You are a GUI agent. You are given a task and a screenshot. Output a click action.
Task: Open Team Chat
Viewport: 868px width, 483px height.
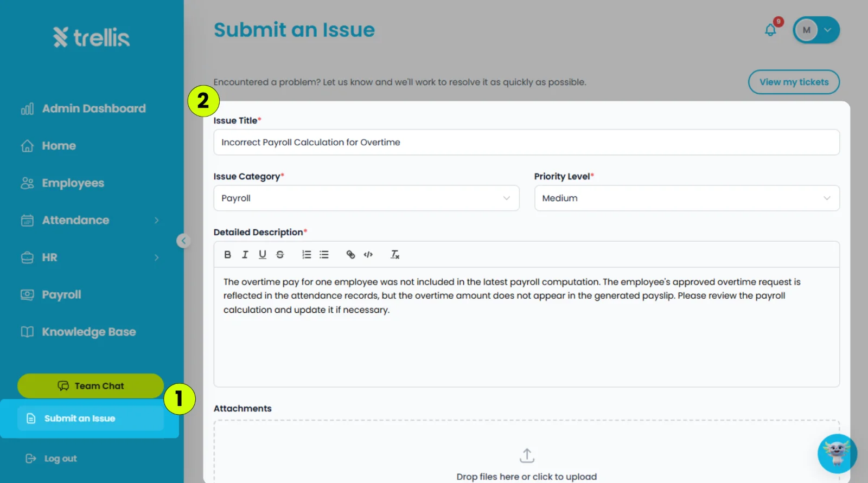pyautogui.click(x=91, y=386)
